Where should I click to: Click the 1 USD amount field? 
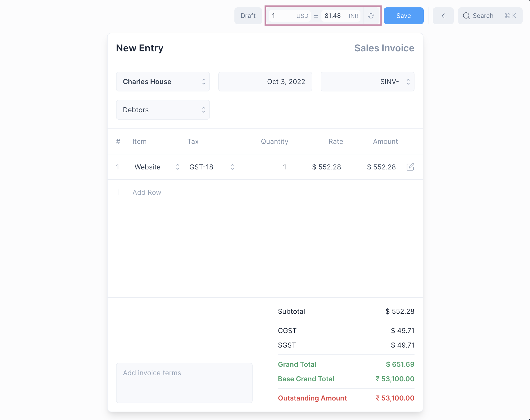283,16
